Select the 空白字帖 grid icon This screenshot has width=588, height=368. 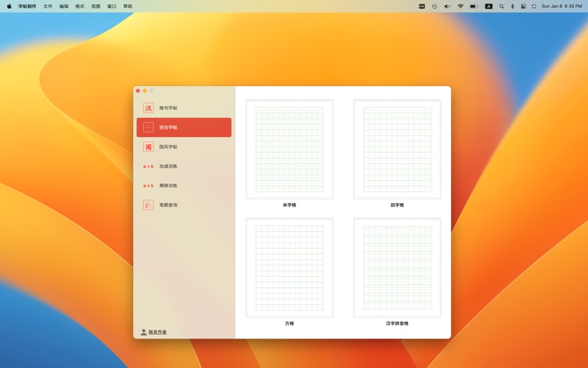click(148, 127)
